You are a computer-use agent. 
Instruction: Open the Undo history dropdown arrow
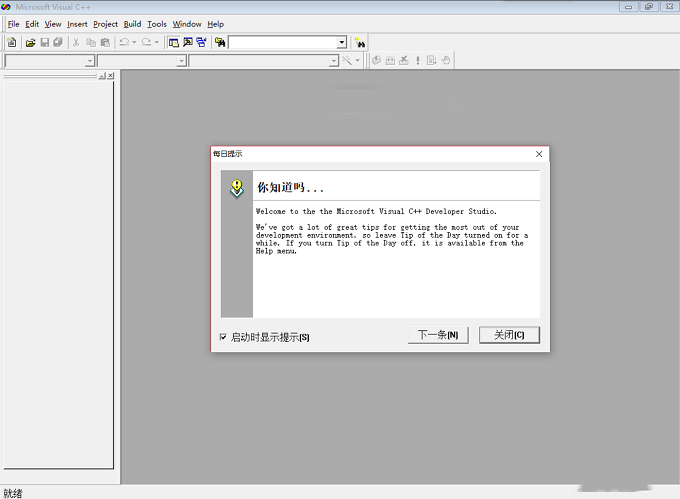pyautogui.click(x=134, y=42)
